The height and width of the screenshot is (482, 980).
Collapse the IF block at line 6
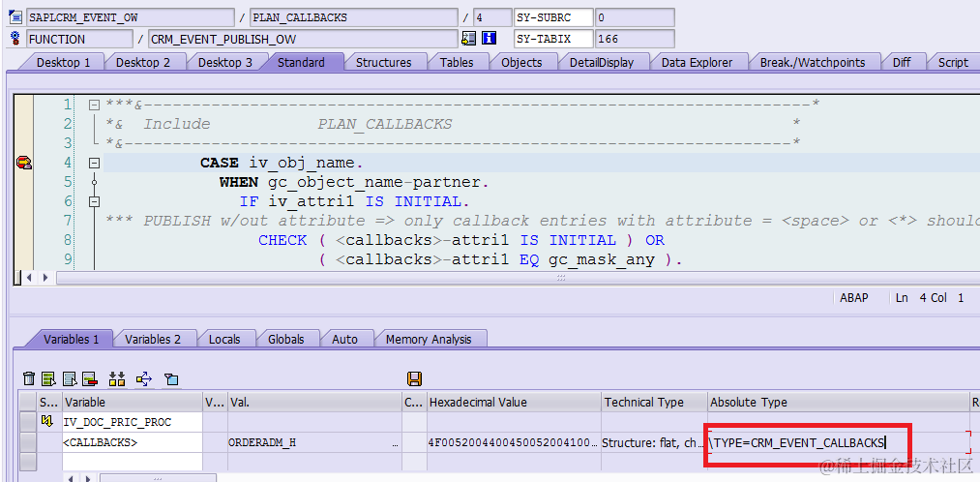94,202
